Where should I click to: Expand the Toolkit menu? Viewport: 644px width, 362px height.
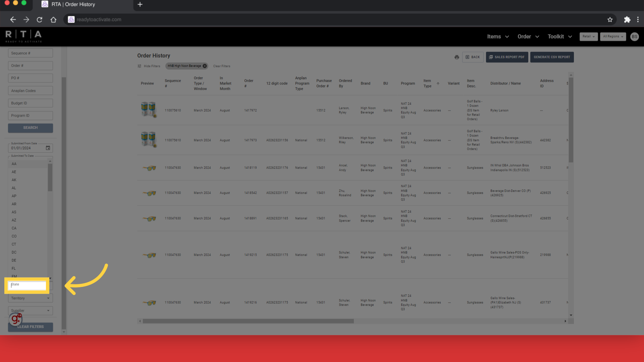[560, 37]
